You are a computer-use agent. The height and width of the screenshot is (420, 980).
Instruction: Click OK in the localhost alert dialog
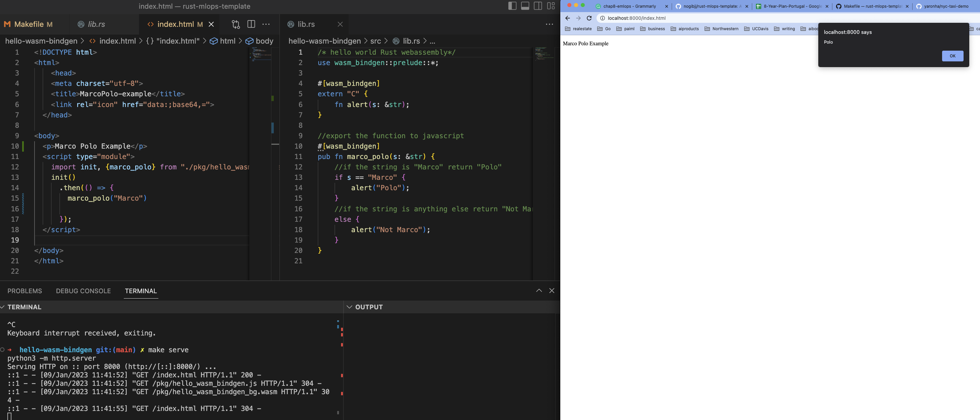pos(952,56)
